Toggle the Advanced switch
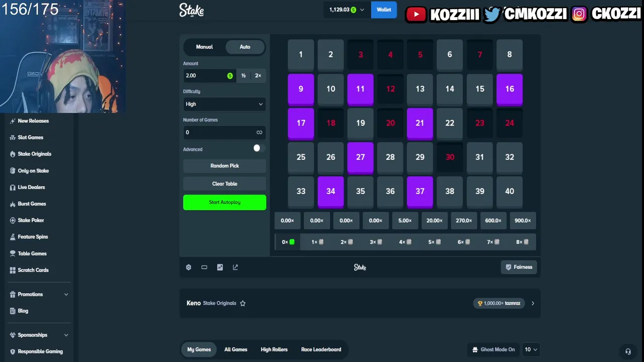The height and width of the screenshot is (362, 644). click(259, 148)
